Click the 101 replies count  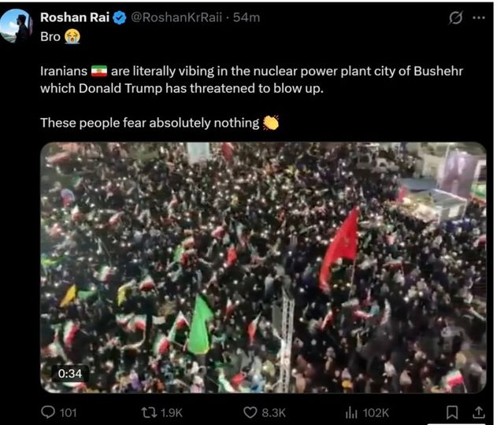(69, 412)
